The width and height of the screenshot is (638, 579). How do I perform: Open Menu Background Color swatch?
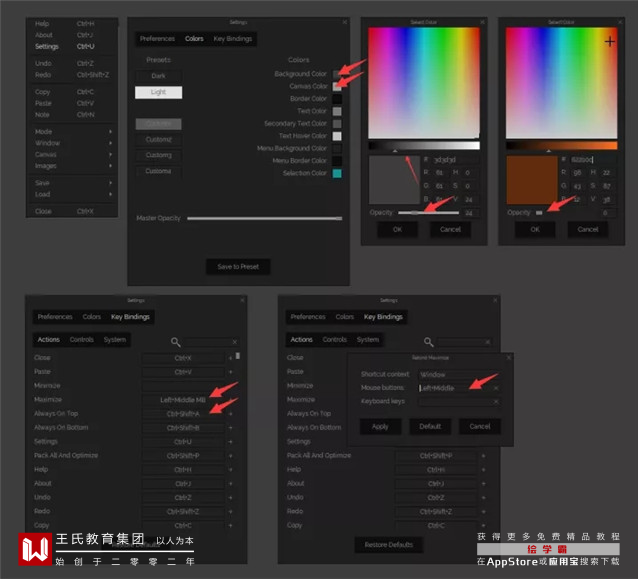click(337, 149)
